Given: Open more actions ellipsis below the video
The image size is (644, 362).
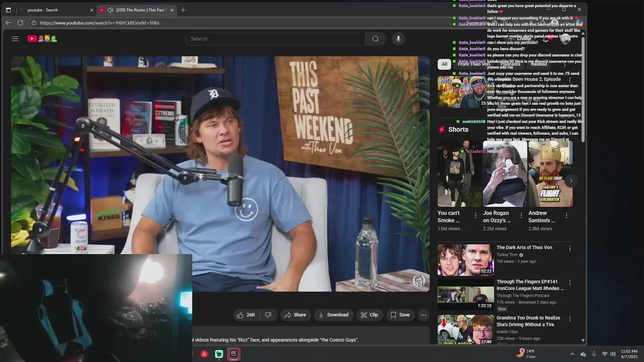Looking at the screenshot, I should [424, 315].
